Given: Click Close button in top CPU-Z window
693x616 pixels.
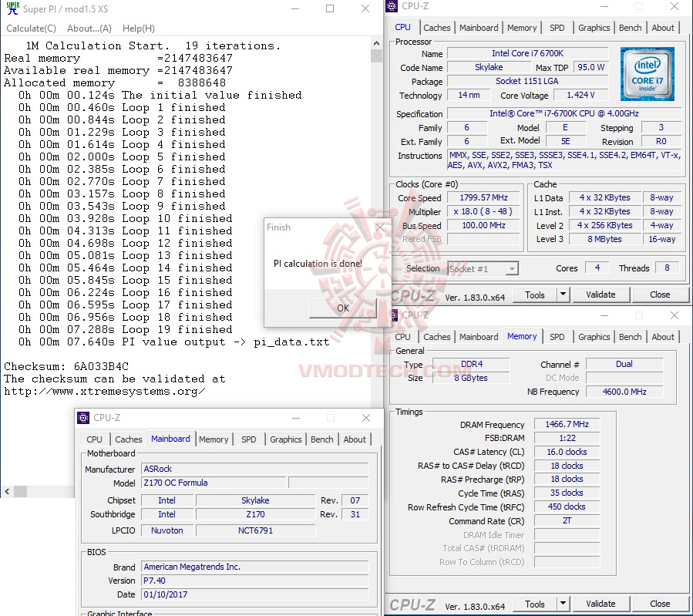Looking at the screenshot, I should 660,295.
